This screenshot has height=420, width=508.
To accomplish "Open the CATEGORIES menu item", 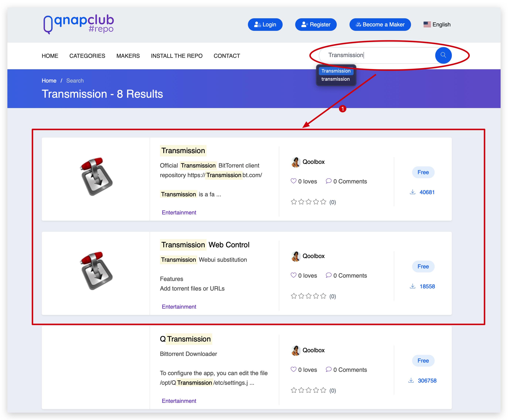I will click(x=87, y=56).
